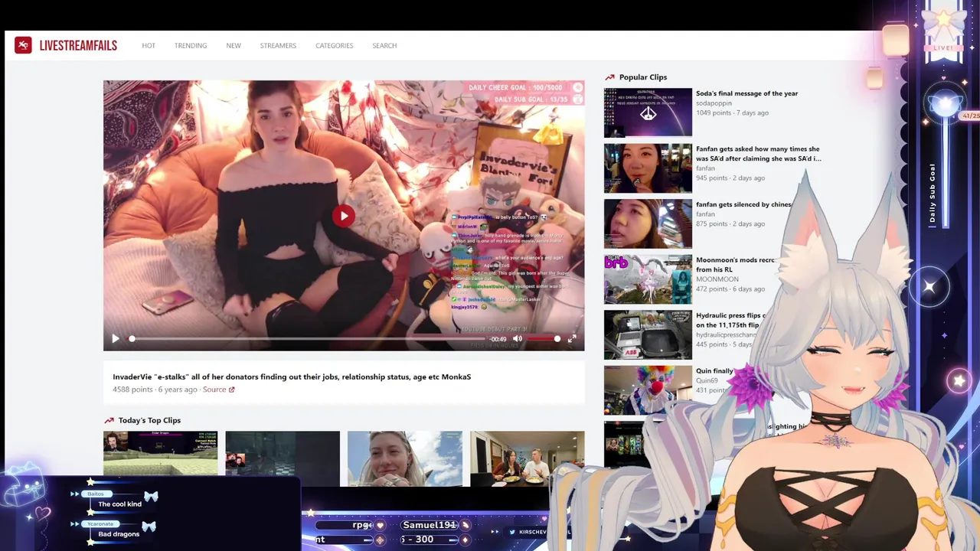The image size is (980, 551).
Task: Click the Twitter bird icon in overlay bar
Action: [512, 532]
